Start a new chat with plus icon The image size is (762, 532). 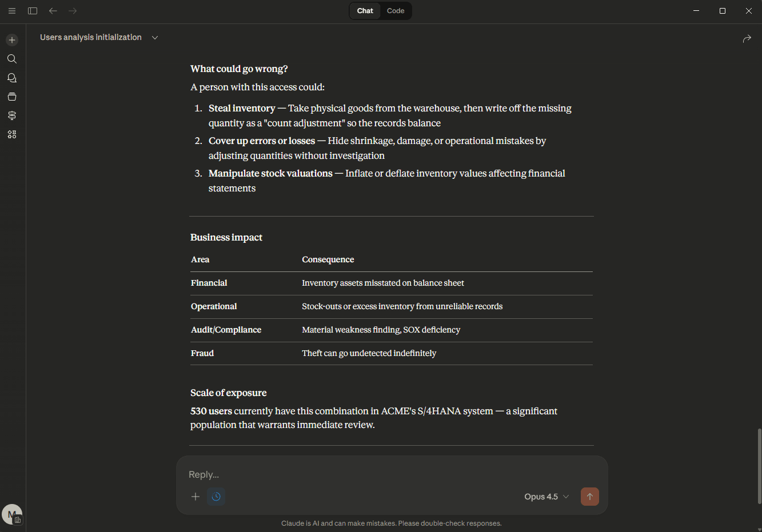12,40
